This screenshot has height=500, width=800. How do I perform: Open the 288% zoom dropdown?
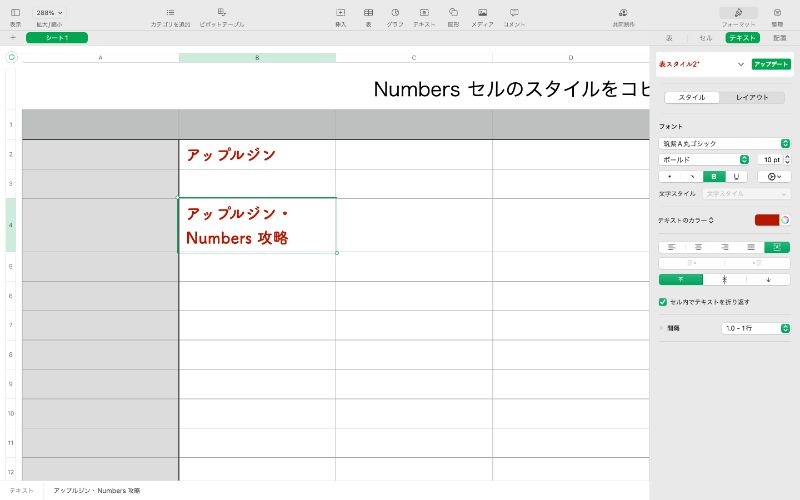point(49,13)
